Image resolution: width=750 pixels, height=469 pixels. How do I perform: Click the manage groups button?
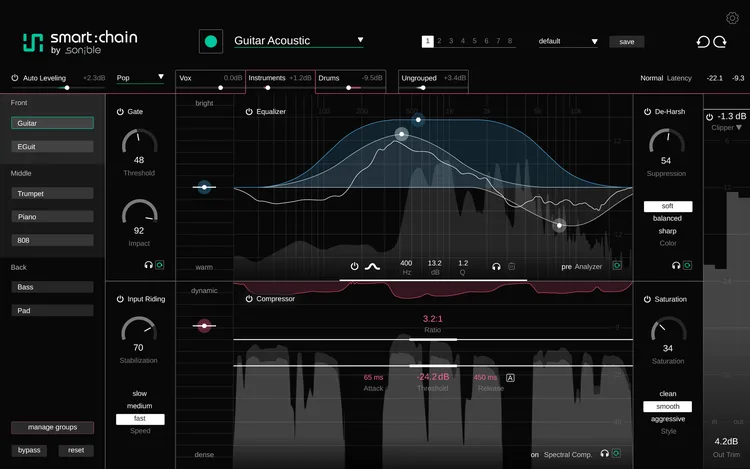[x=53, y=427]
